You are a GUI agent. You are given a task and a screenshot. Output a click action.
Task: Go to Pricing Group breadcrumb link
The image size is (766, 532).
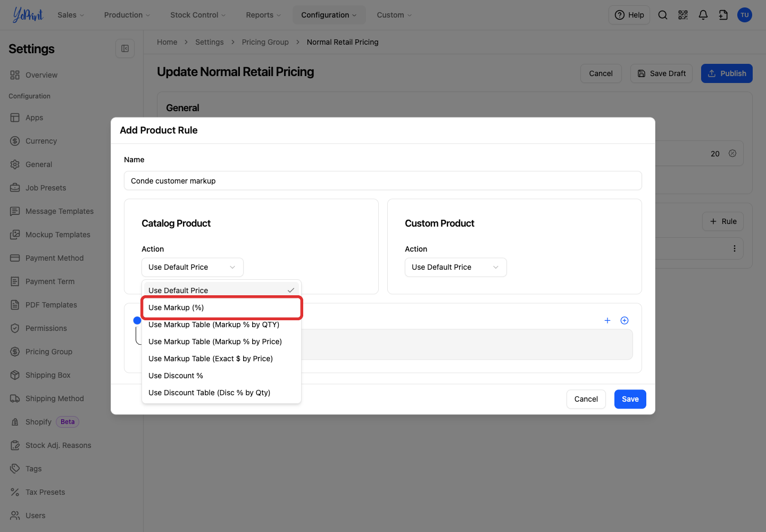pos(265,42)
